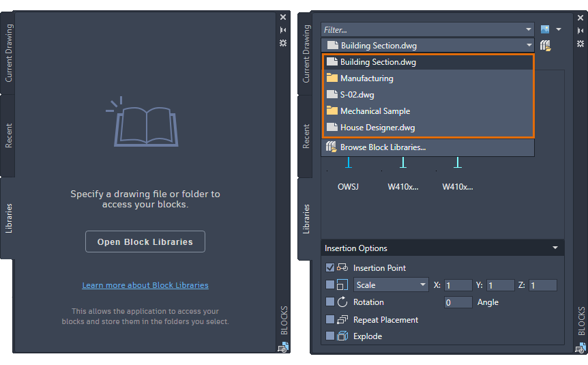Click browse block library icon beside library dropdown
The width and height of the screenshot is (588, 365).
point(545,46)
